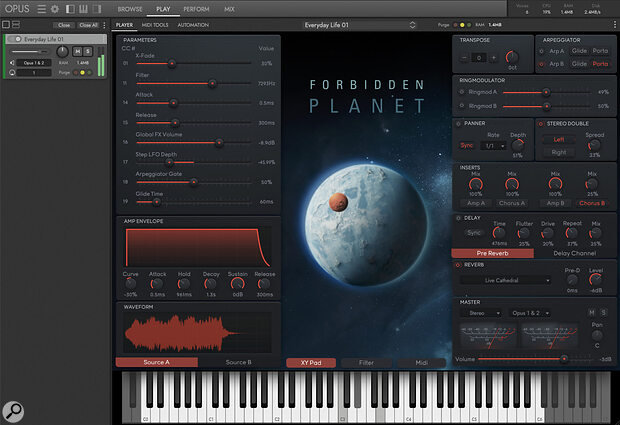Screen dimensions: 620x425
Task: Open the Master Stereo dropdown
Action: [x=481, y=313]
